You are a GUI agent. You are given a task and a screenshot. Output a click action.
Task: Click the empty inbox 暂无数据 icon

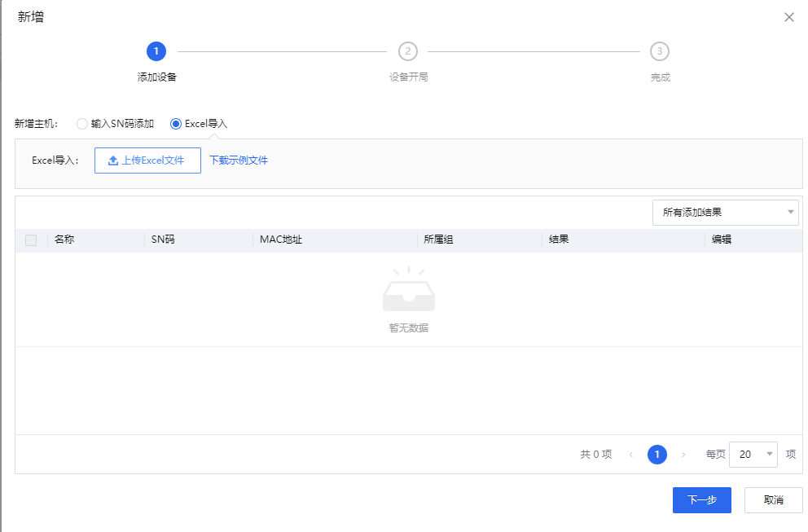(408, 292)
